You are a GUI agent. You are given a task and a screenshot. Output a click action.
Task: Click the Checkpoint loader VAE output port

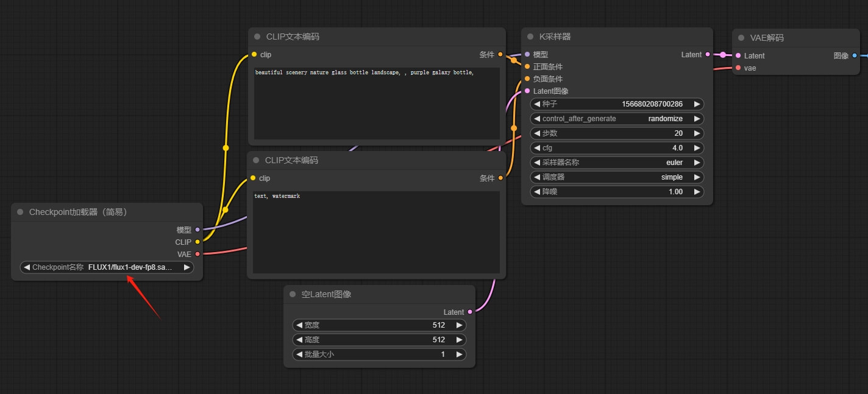(x=197, y=254)
